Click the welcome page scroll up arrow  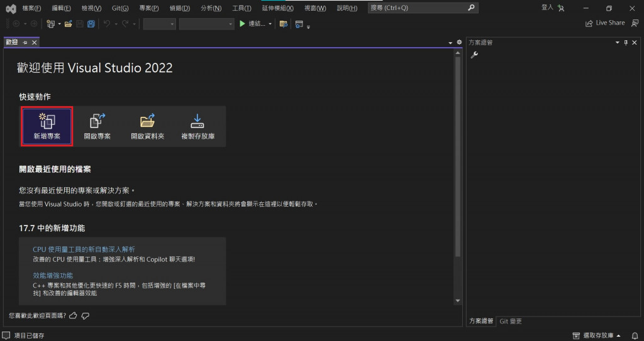pyautogui.click(x=458, y=53)
